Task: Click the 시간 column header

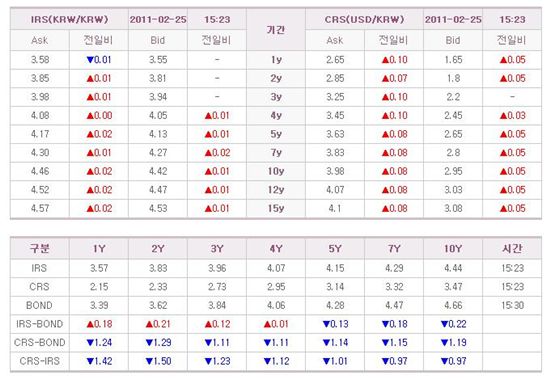Action: pyautogui.click(x=512, y=248)
